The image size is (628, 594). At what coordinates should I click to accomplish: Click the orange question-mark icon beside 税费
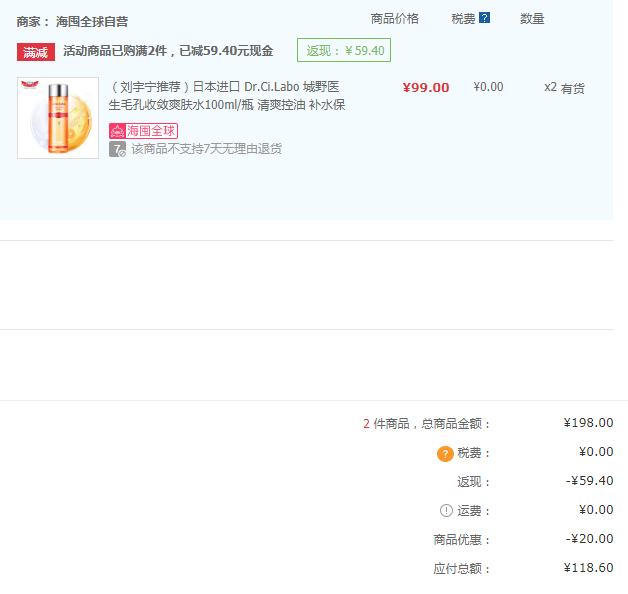click(x=445, y=454)
